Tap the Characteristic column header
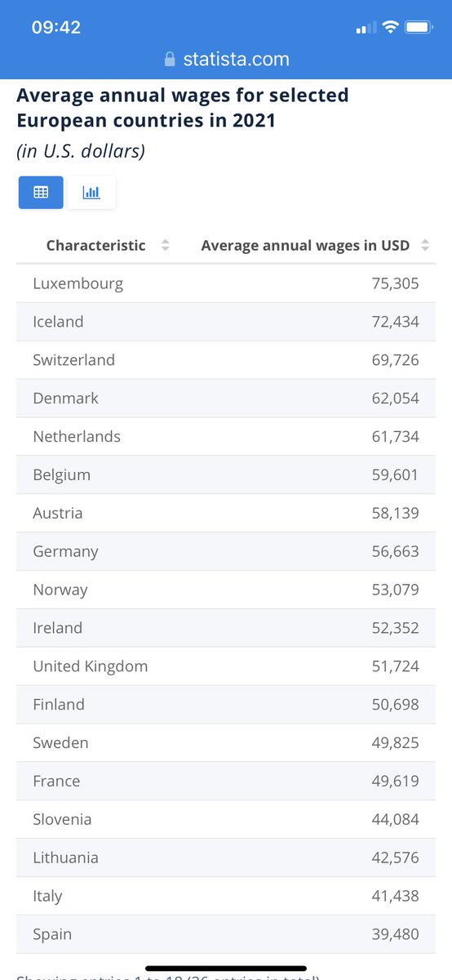Viewport: 452px width, 980px height. pyautogui.click(x=96, y=245)
